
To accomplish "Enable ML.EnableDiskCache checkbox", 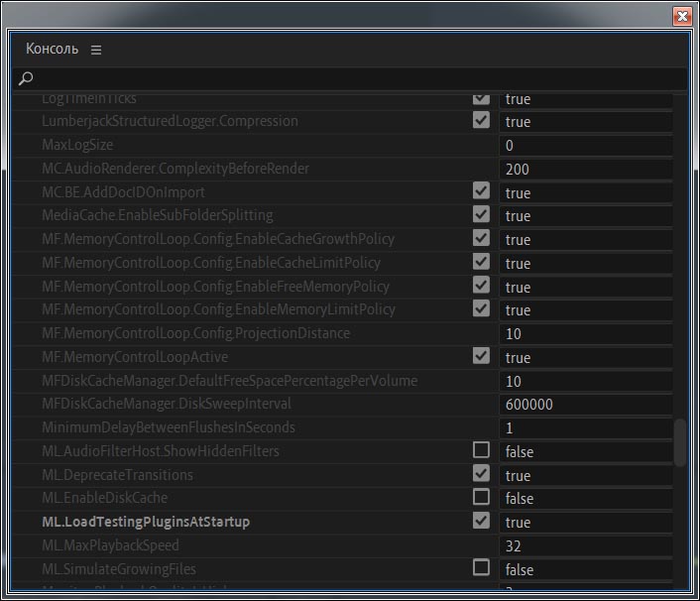I will tap(481, 497).
